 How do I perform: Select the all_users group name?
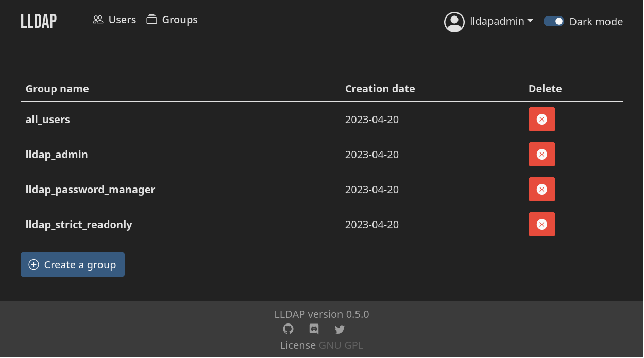[x=47, y=119]
